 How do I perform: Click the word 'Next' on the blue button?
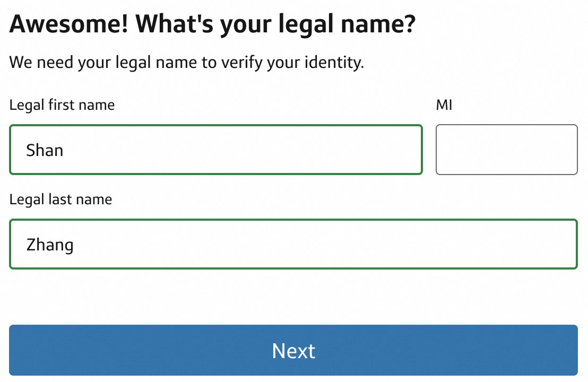coord(293,351)
